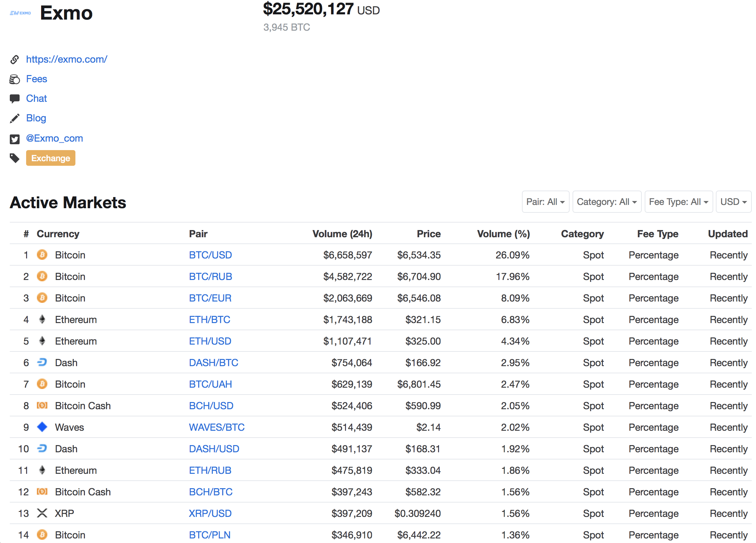Viewport: 756px width, 543px height.
Task: Open the USD currency dropdown
Action: 733,202
